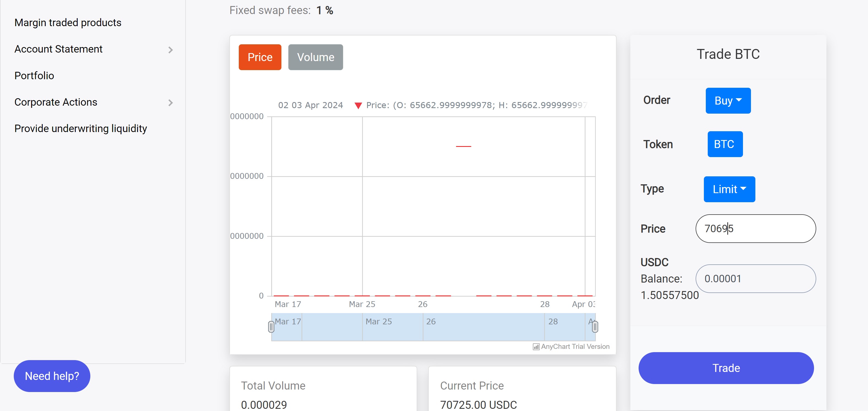Grab the left range scroller handle
This screenshot has height=411, width=868.
pyautogui.click(x=271, y=327)
